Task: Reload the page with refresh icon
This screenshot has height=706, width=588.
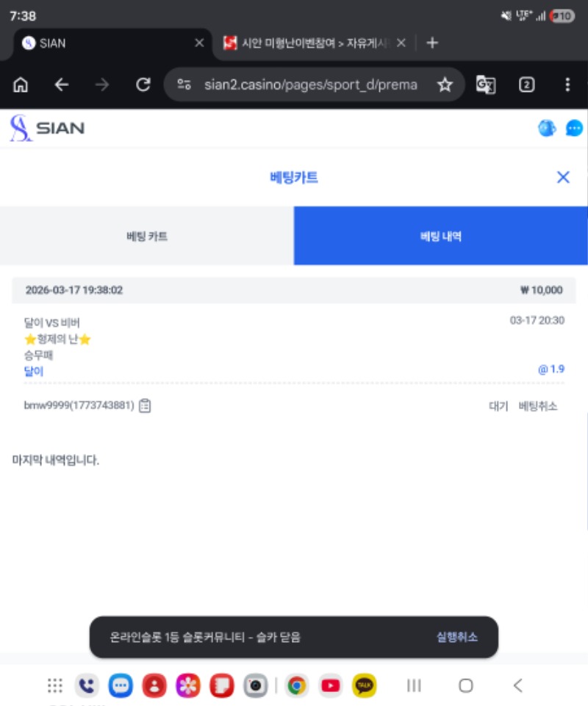Action: [x=143, y=85]
